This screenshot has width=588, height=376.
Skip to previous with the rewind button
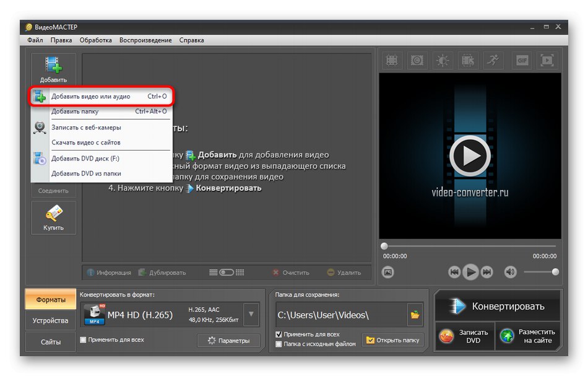pyautogui.click(x=454, y=272)
